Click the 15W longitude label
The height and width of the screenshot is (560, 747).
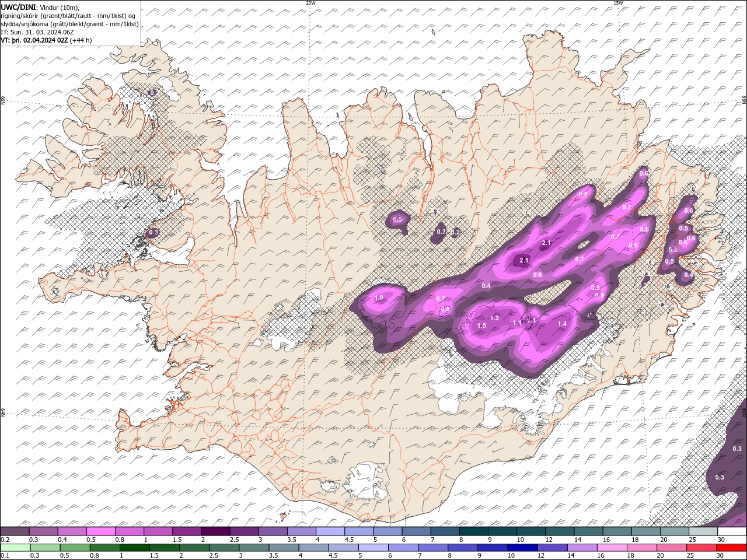(x=618, y=3)
